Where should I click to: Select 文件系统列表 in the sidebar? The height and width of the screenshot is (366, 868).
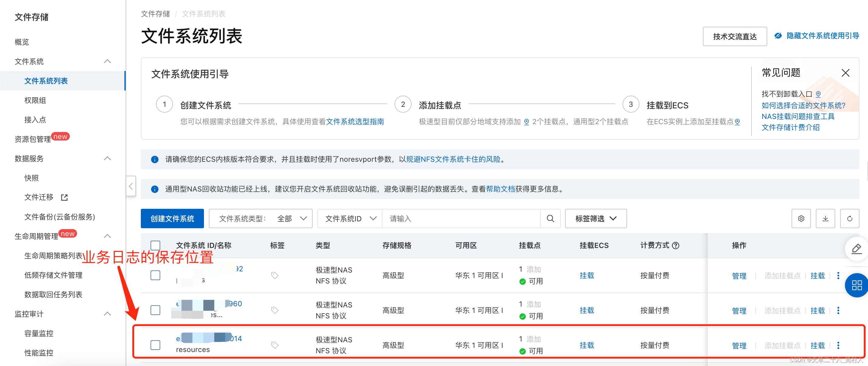click(x=46, y=81)
